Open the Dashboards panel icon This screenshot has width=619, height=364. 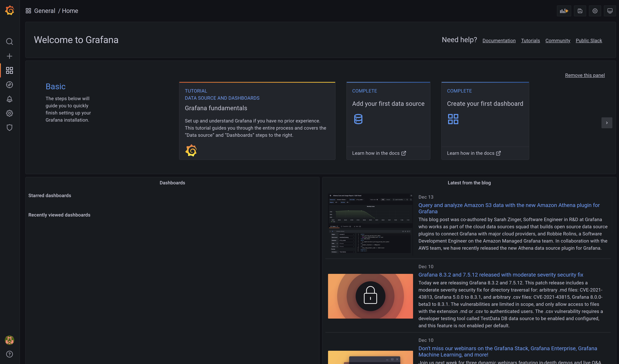coord(10,71)
